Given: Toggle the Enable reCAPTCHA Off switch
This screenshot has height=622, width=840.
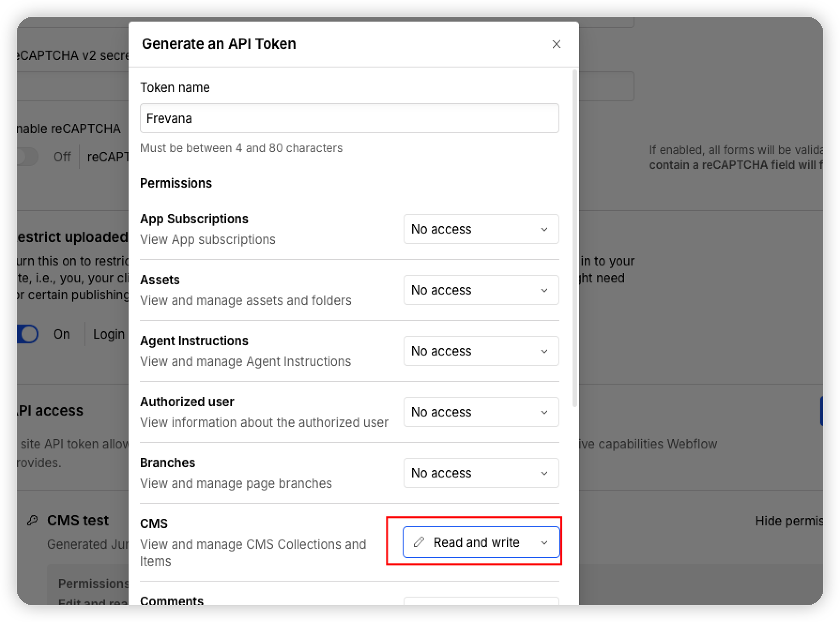Looking at the screenshot, I should coord(28,157).
